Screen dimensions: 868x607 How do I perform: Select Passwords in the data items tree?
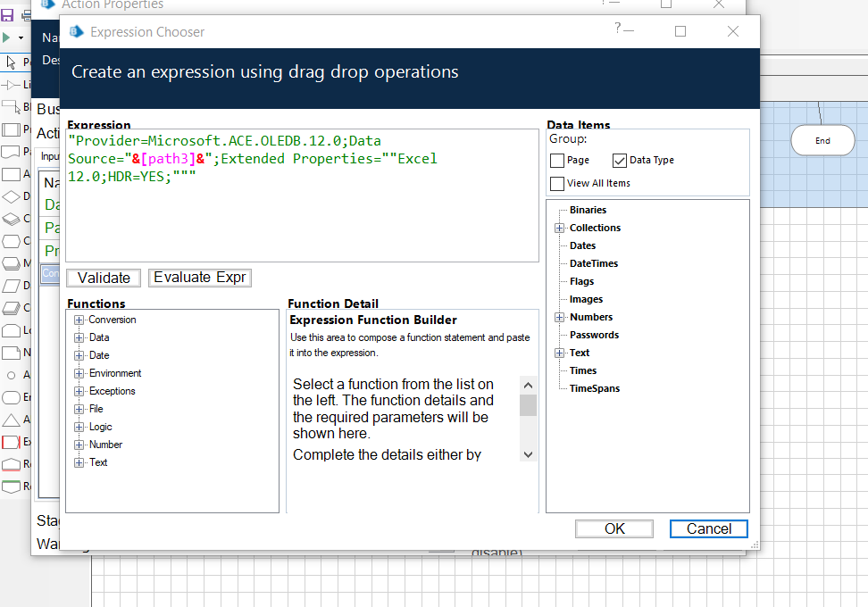pos(594,336)
